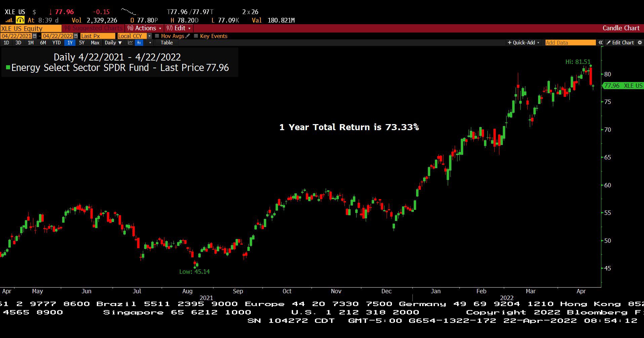This screenshot has width=644, height=338.
Task: Expand the chart type options arrow
Action: (x=150, y=43)
